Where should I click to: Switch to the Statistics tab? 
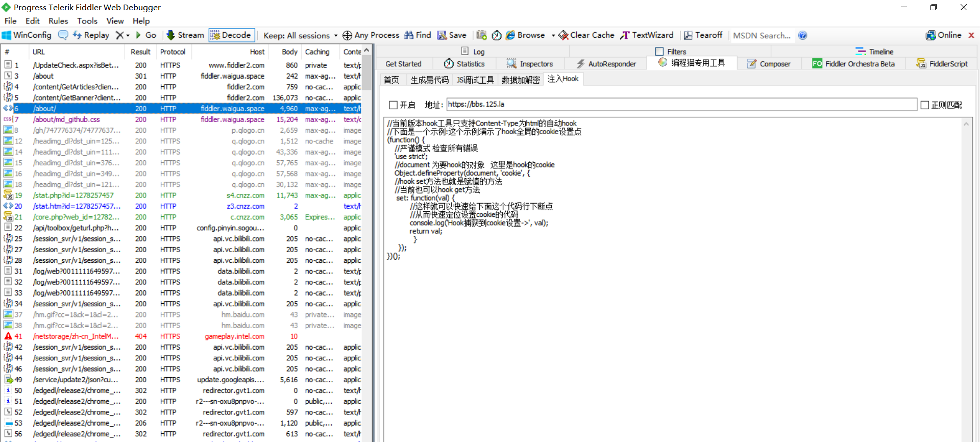464,64
